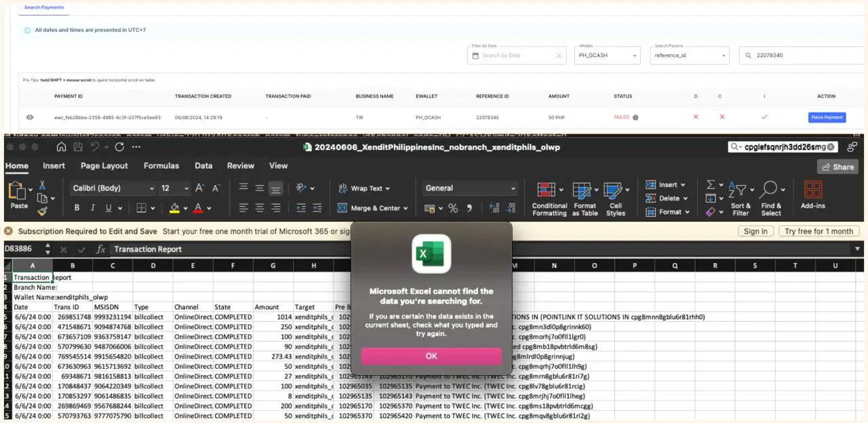
Task: Switch to the Search Payments tab
Action: point(44,7)
